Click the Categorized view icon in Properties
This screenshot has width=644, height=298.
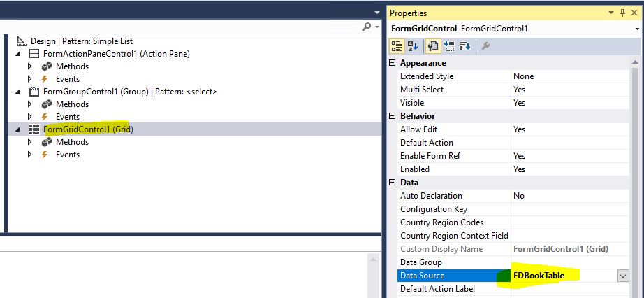click(x=397, y=46)
